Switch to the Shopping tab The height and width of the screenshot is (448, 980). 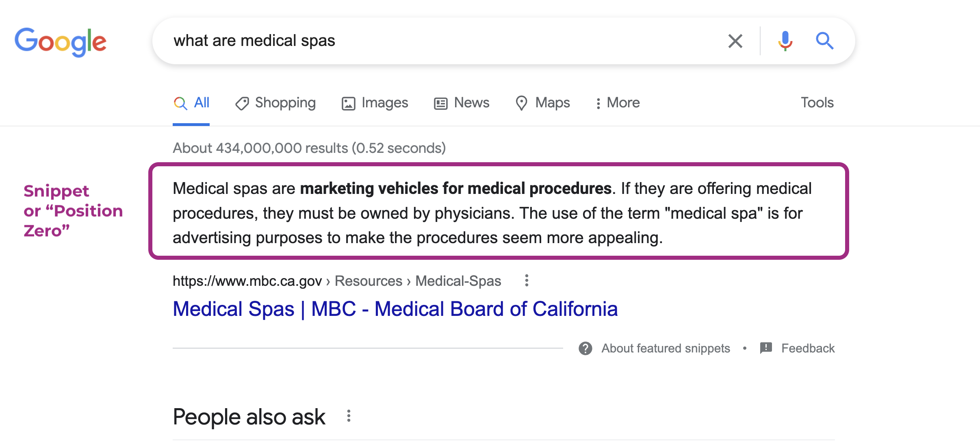tap(275, 103)
